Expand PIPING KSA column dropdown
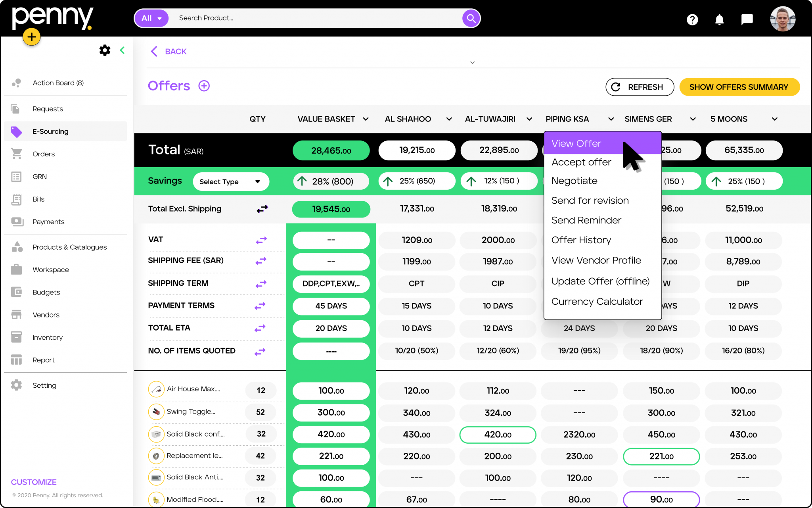 tap(611, 119)
